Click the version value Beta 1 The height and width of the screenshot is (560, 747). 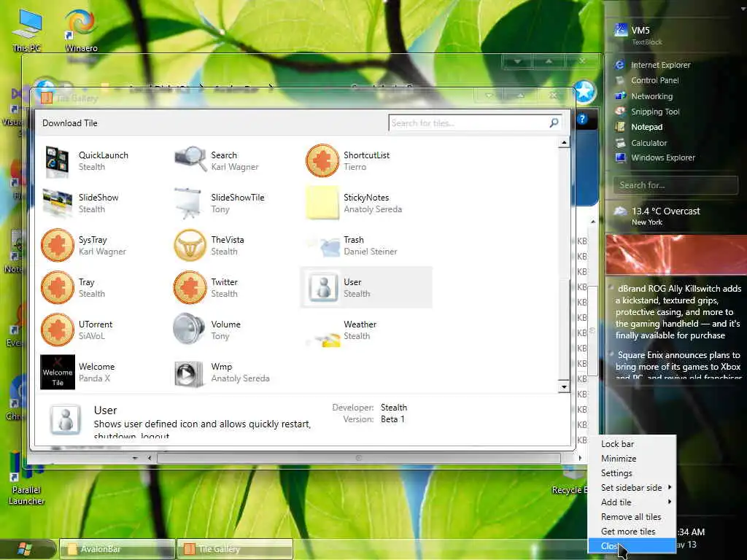coord(392,419)
